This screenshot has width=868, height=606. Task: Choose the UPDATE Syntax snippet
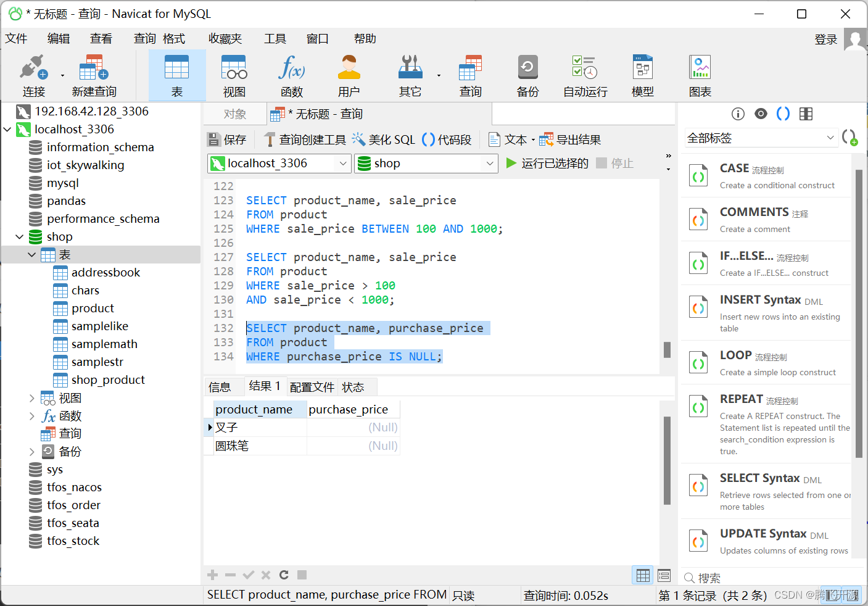click(x=766, y=541)
